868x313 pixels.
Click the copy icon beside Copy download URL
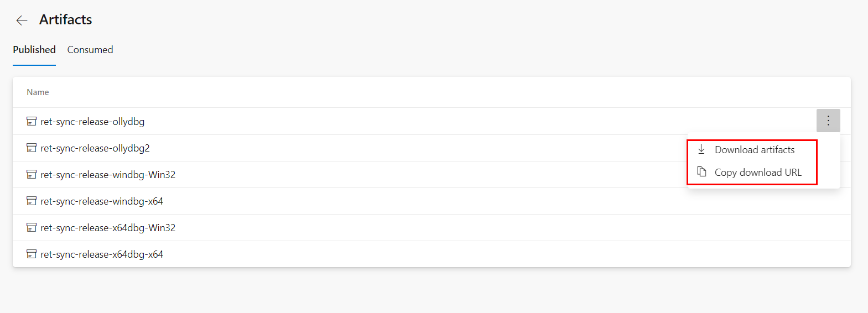coord(701,172)
